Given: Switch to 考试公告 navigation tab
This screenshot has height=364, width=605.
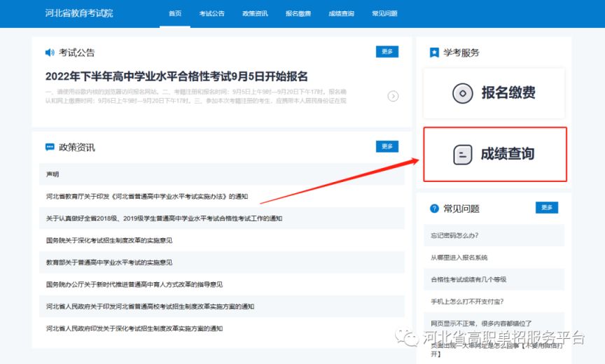Looking at the screenshot, I should pos(211,13).
